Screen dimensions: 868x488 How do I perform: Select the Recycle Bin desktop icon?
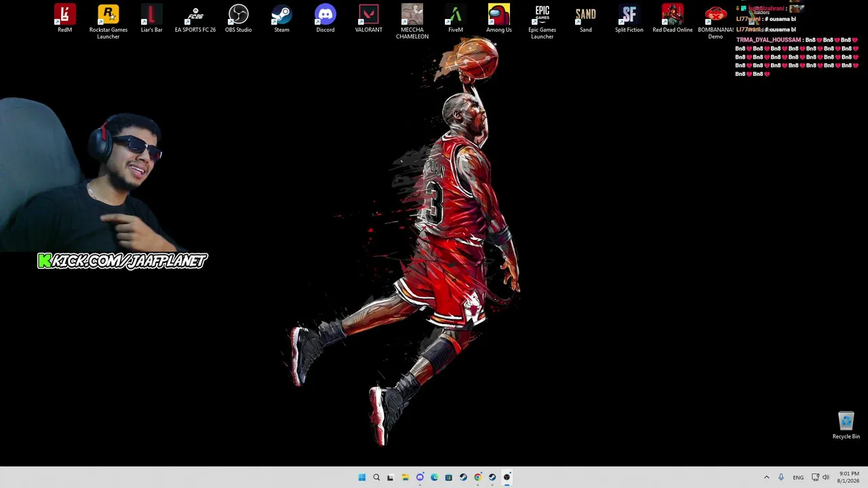coord(846,426)
